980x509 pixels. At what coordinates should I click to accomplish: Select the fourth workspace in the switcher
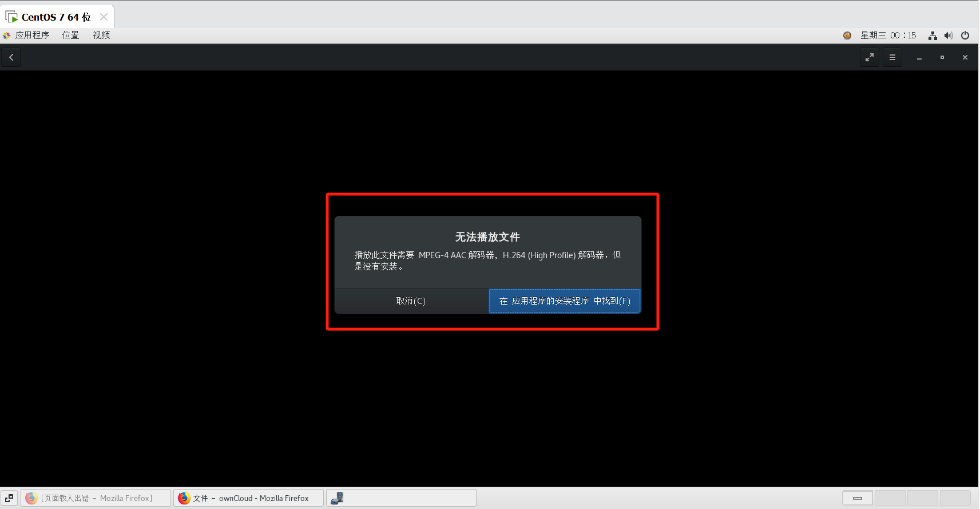[x=955, y=498]
